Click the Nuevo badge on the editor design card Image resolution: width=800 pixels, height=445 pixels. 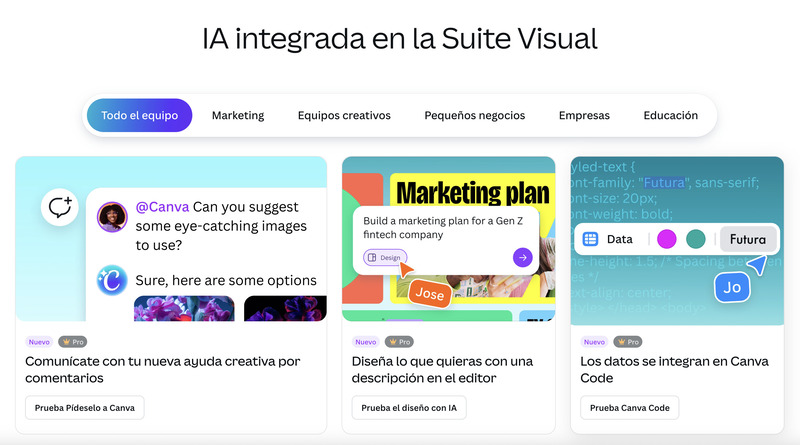pyautogui.click(x=366, y=342)
